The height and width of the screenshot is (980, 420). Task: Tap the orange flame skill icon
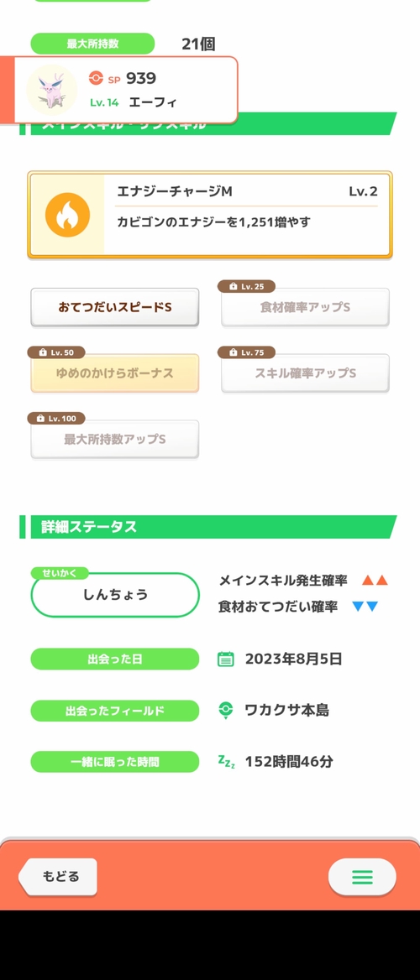coord(67,215)
